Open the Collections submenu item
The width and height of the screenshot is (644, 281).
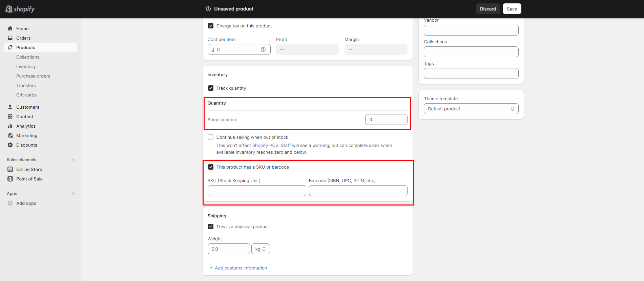[28, 57]
